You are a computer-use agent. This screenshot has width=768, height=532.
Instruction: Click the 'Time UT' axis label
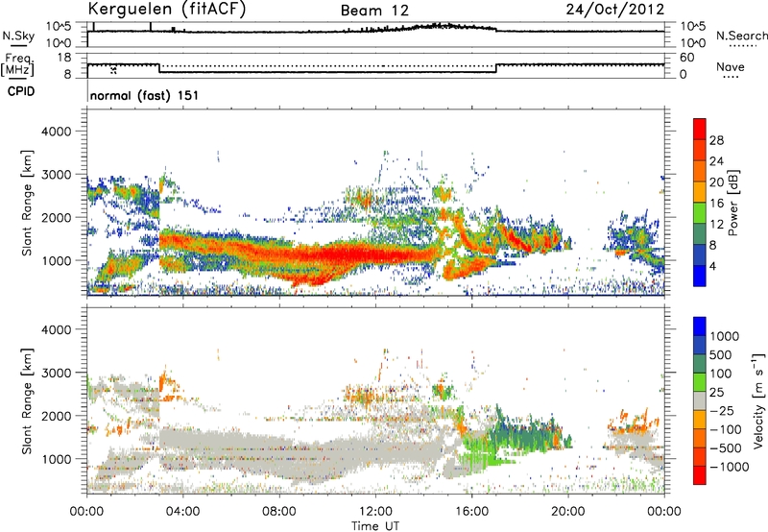(x=375, y=526)
